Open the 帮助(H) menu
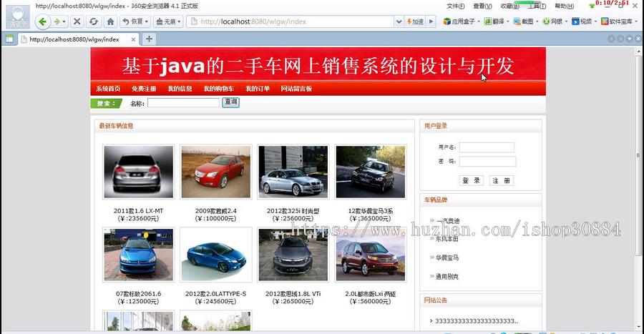The height and width of the screenshot is (334, 644). (x=565, y=6)
